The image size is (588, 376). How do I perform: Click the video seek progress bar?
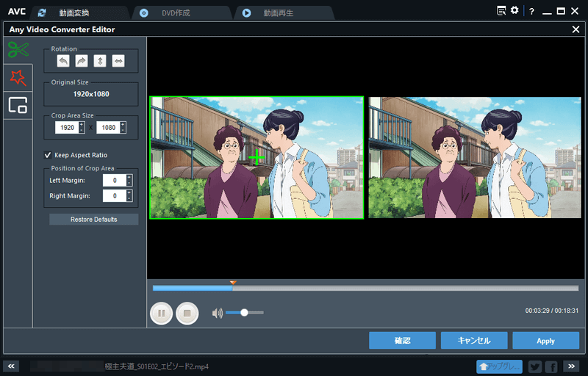[365, 289]
